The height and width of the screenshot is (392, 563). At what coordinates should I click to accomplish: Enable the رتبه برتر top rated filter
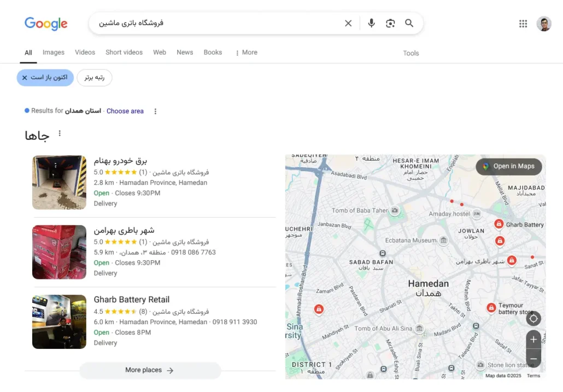95,78
